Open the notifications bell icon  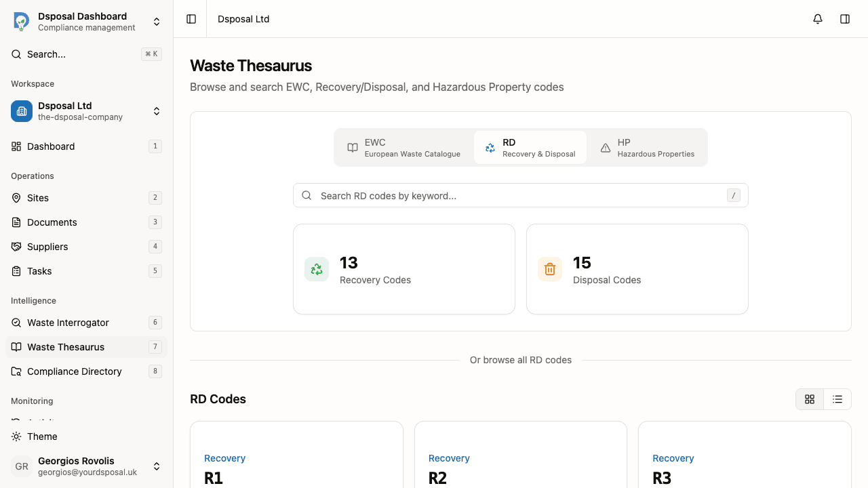(x=818, y=19)
